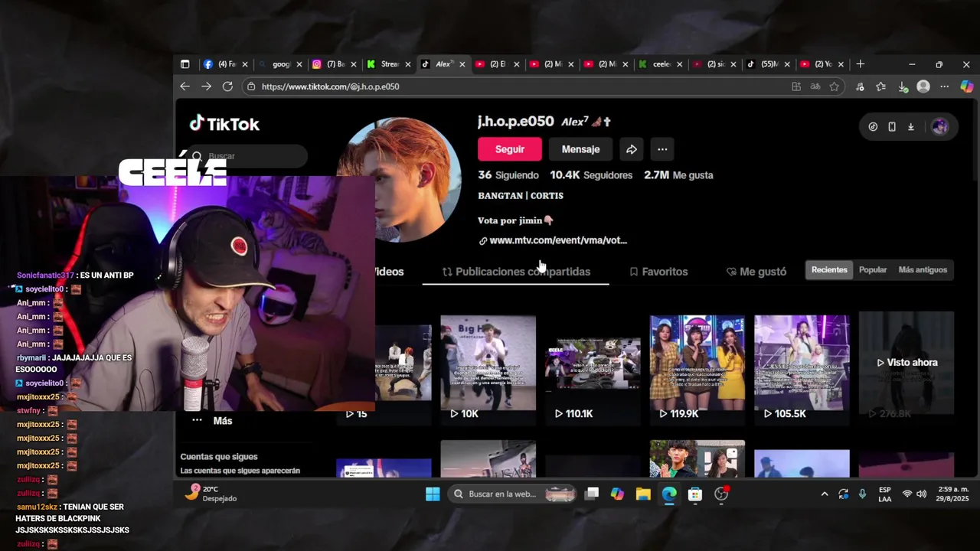
Task: Open browser profile avatar
Action: point(923,86)
